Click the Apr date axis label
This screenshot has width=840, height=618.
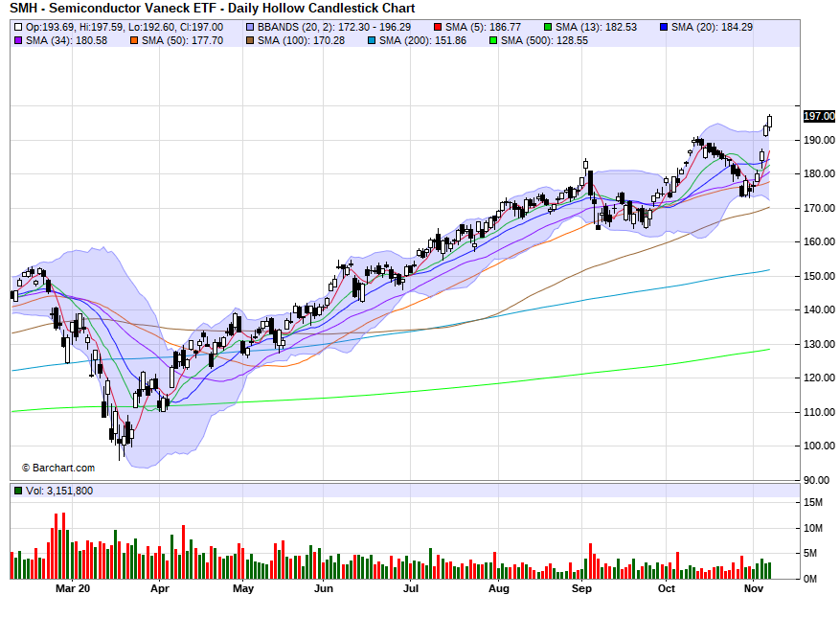[160, 588]
